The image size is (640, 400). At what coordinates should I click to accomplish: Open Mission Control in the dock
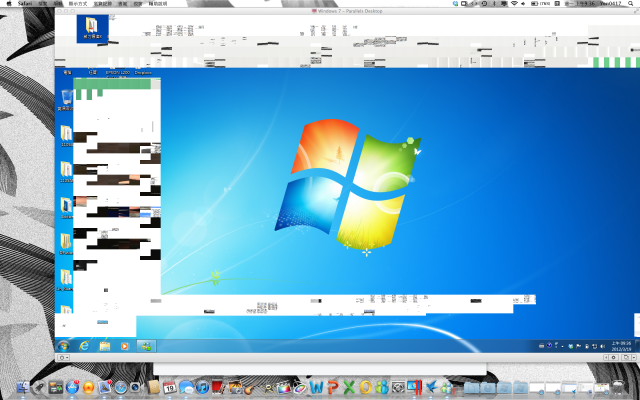[56, 387]
